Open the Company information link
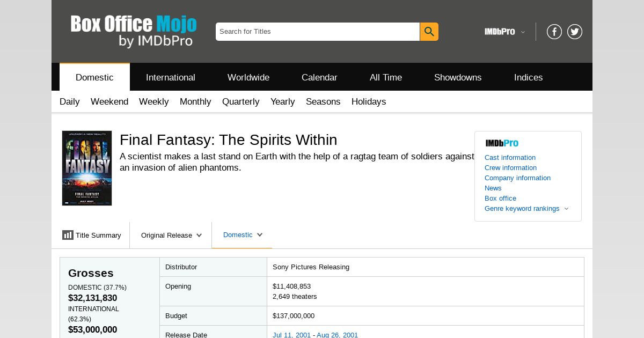The image size is (644, 338). tap(517, 178)
